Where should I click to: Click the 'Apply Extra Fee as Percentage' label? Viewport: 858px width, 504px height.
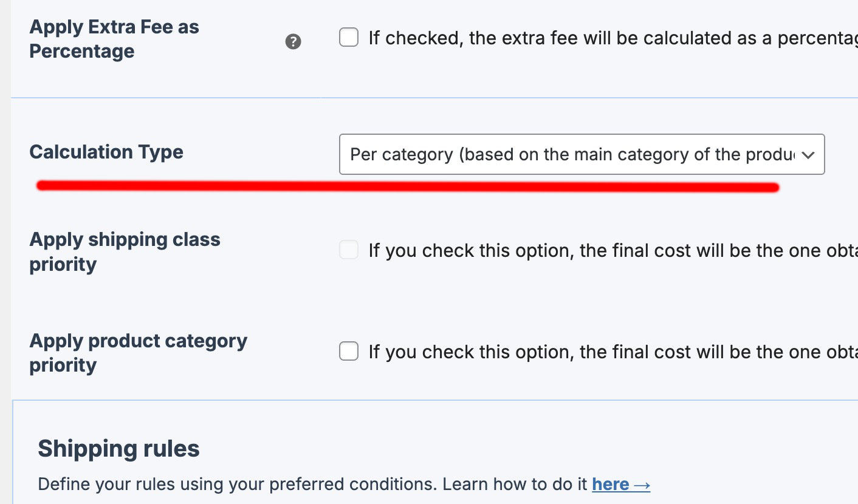[x=114, y=39]
